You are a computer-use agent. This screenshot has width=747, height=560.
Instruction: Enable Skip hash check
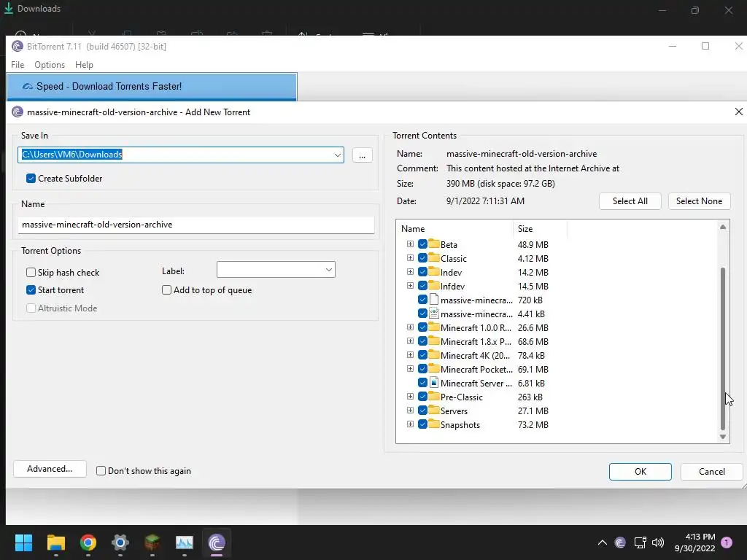[x=31, y=273]
